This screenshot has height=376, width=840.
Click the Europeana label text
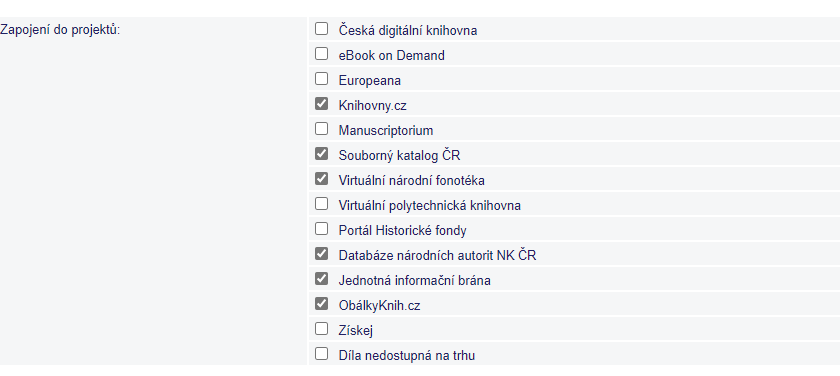pyautogui.click(x=370, y=80)
